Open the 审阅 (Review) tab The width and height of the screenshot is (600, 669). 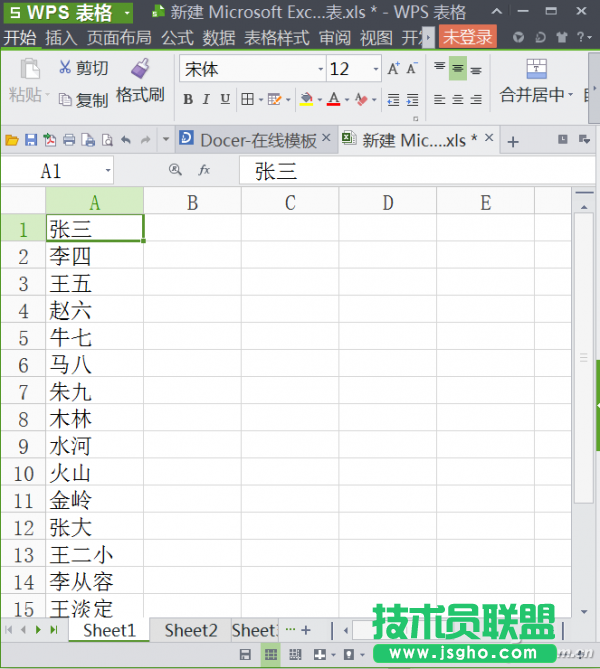click(x=335, y=38)
